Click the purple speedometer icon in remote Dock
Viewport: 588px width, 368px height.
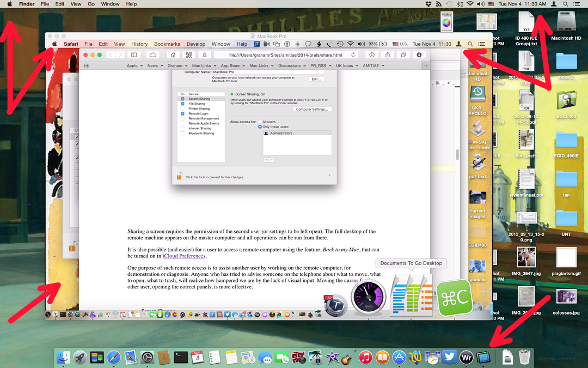click(368, 298)
